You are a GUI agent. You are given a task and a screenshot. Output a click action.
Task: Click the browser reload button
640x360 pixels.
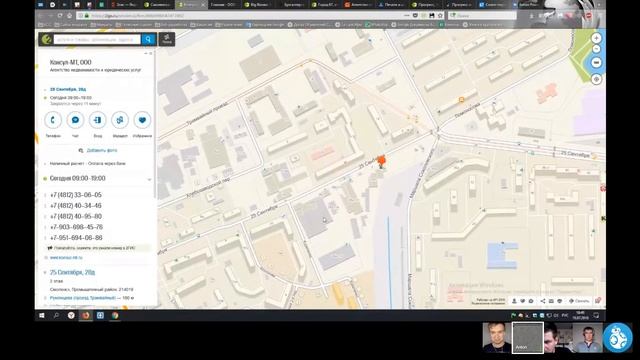[x=60, y=16]
